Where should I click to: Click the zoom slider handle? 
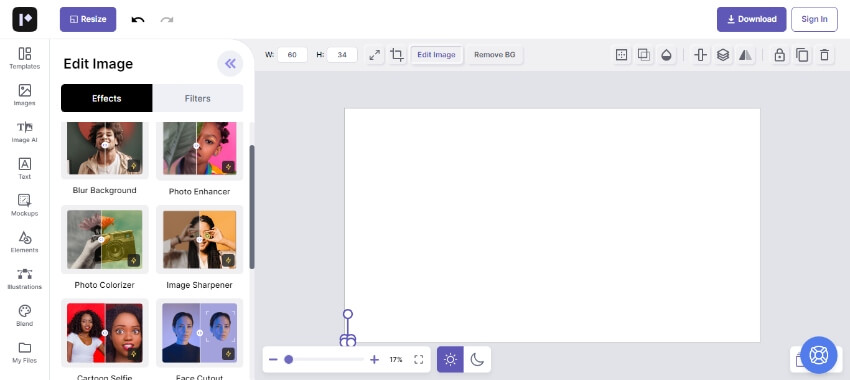(289, 359)
